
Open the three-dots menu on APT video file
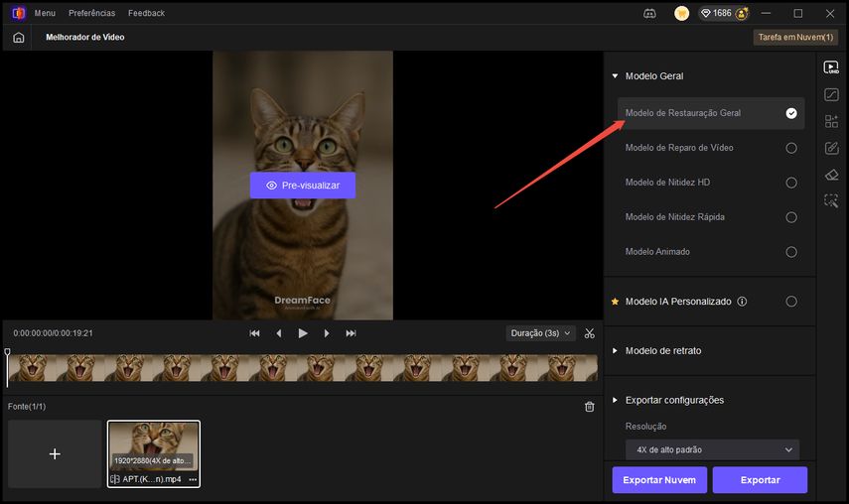(193, 479)
